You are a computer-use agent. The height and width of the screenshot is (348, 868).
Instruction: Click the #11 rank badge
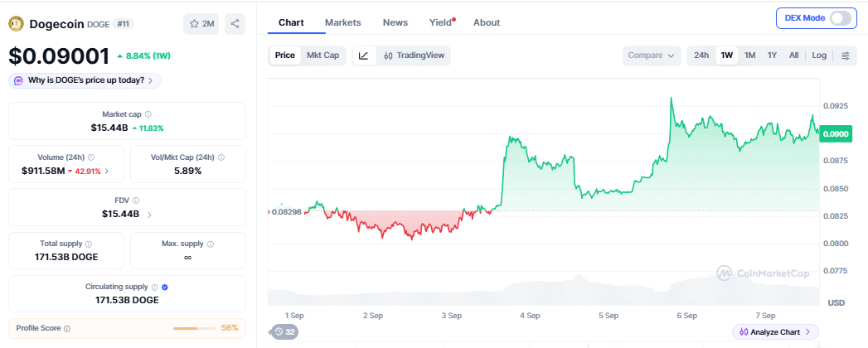(x=123, y=24)
